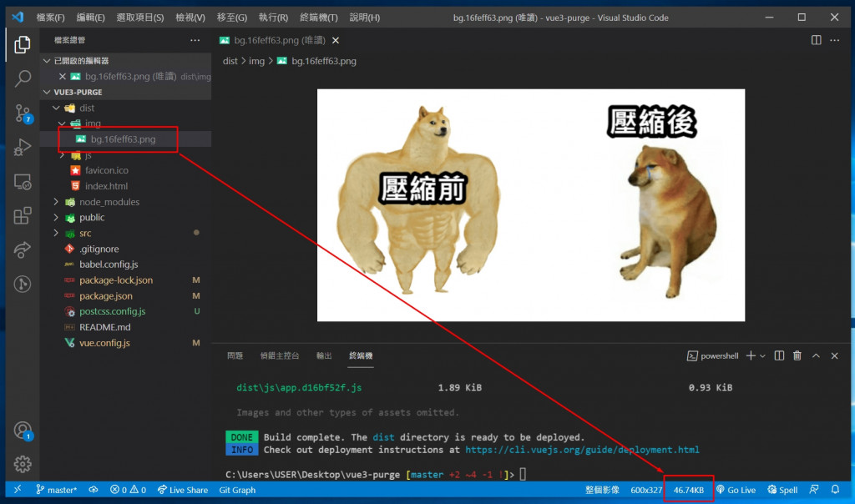855x504 pixels.
Task: Open the Remote Explorer view
Action: point(23,181)
